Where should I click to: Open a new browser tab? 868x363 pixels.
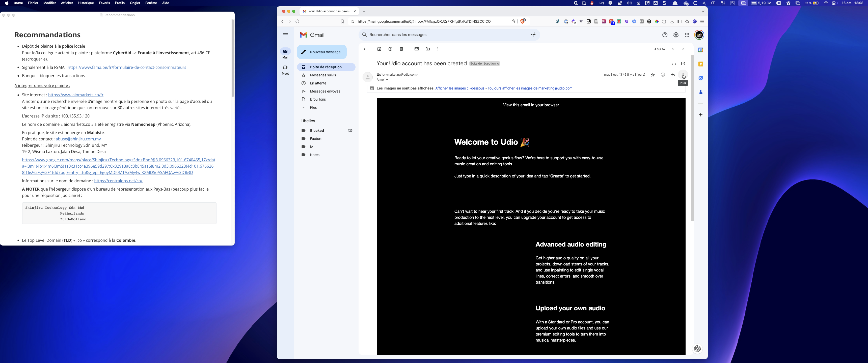pyautogui.click(x=364, y=11)
